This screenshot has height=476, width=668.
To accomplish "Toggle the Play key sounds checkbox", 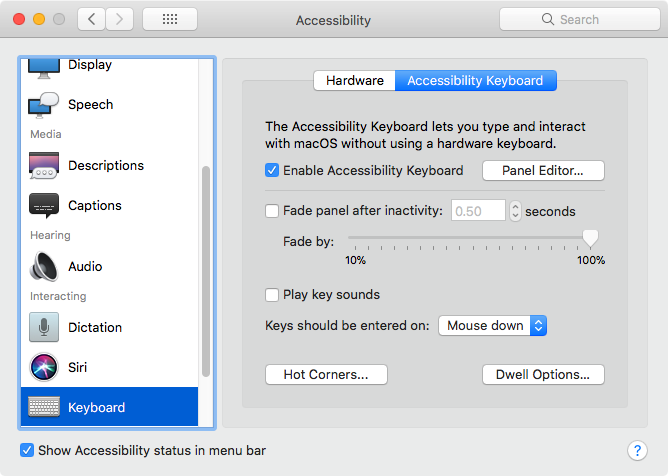I will click(272, 295).
